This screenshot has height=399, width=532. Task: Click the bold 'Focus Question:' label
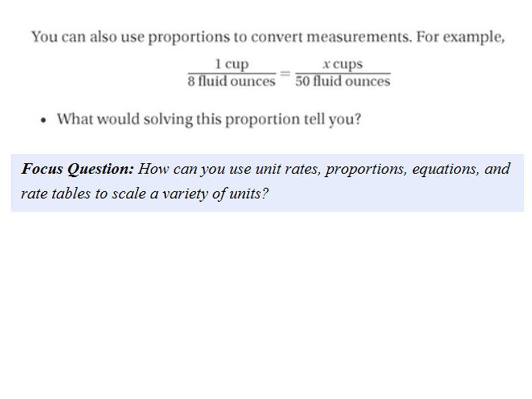[x=78, y=168]
